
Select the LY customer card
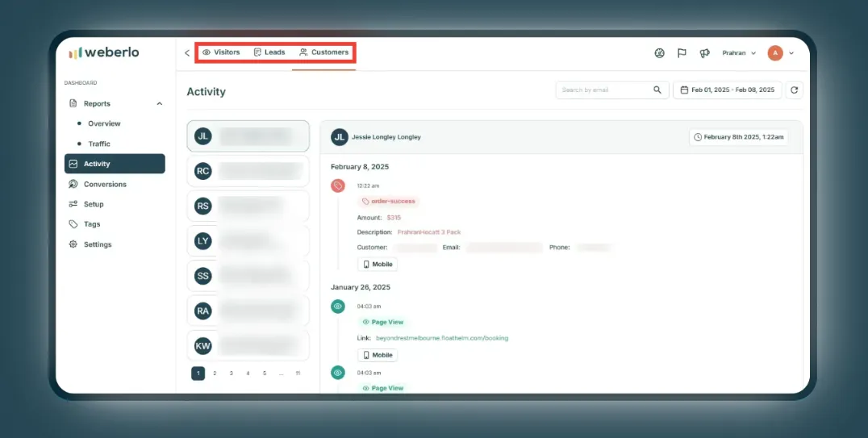(x=248, y=241)
